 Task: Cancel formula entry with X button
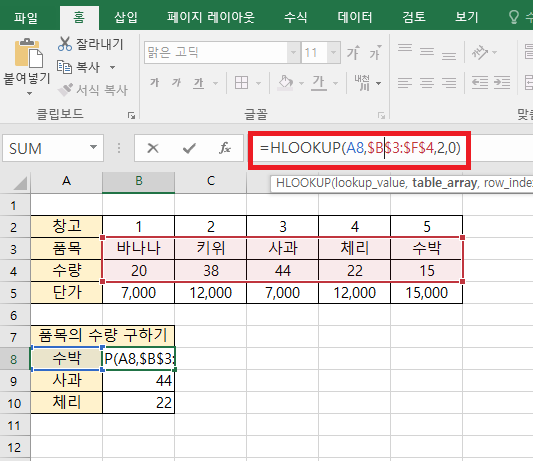coord(153,148)
